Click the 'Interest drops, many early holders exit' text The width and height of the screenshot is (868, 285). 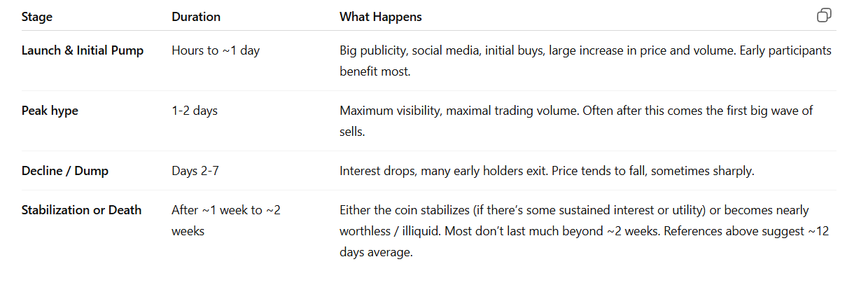(547, 171)
